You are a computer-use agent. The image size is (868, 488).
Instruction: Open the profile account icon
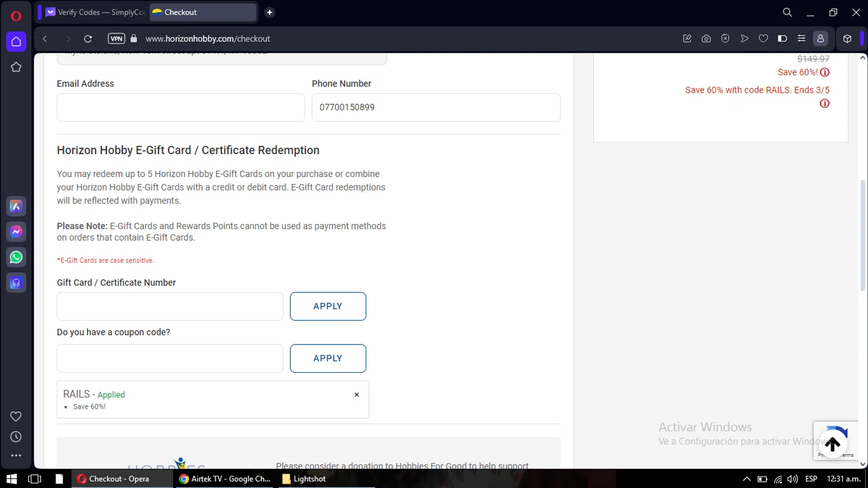(821, 39)
